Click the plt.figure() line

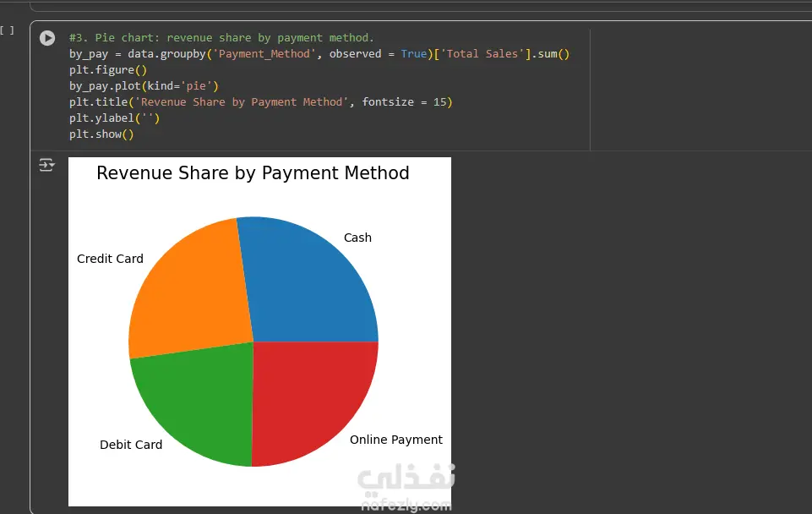[108, 70]
